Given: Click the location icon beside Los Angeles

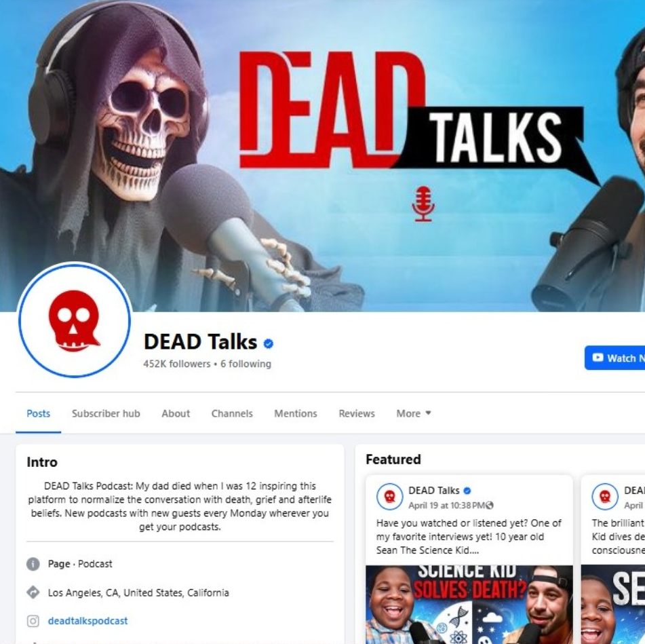Looking at the screenshot, I should pyautogui.click(x=33, y=592).
